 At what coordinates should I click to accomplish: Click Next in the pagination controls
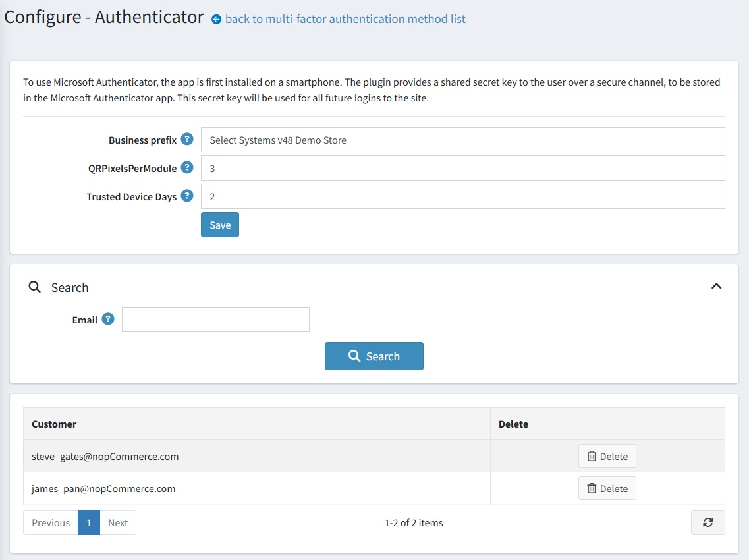[x=118, y=522]
